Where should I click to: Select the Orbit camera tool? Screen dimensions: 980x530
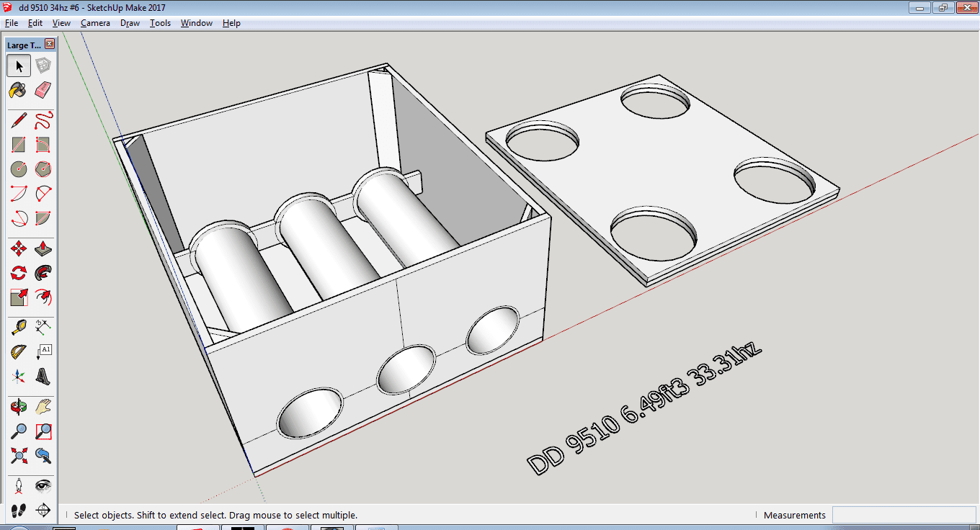pyautogui.click(x=19, y=407)
